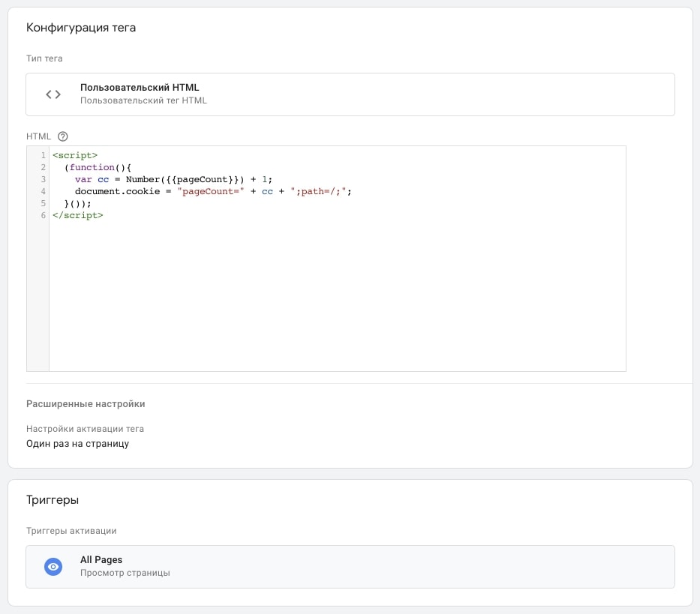Viewport: 700px width, 614px height.
Task: Click the var cc code line
Action: coord(173,179)
